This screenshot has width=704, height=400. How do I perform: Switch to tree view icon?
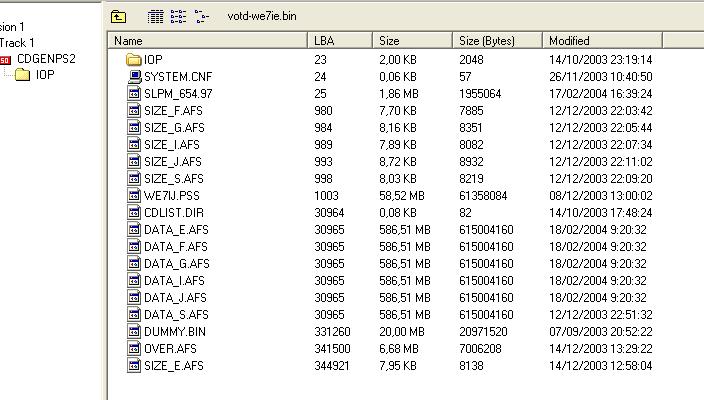[x=202, y=17]
